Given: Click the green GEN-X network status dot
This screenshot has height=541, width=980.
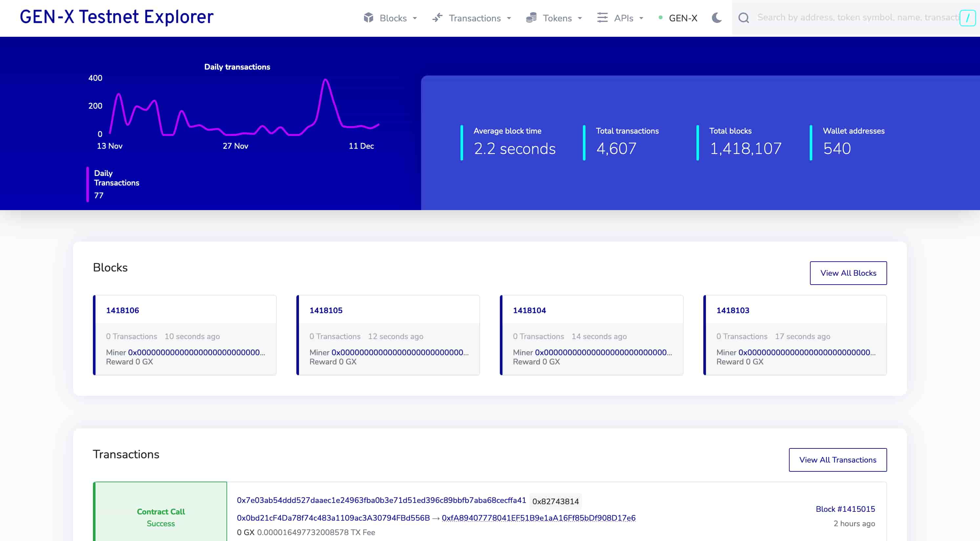Looking at the screenshot, I should [660, 17].
